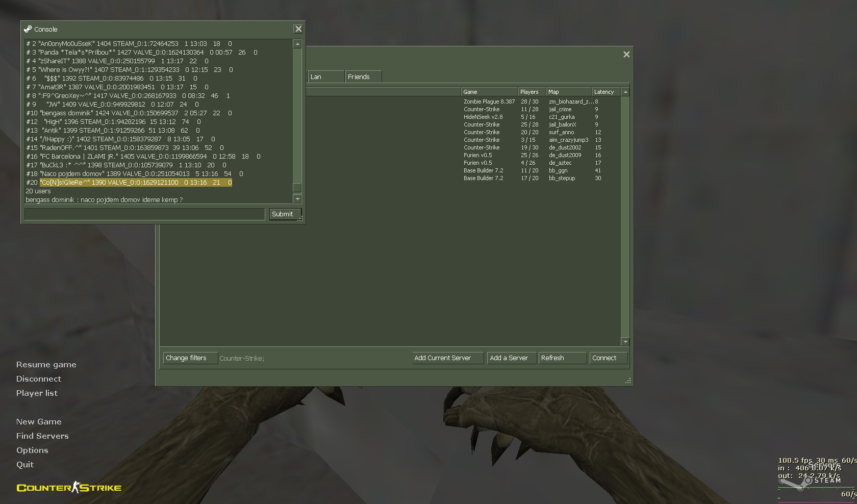Viewport: 857px width, 504px height.
Task: Click the Steam icon in Console title
Action: tap(28, 29)
